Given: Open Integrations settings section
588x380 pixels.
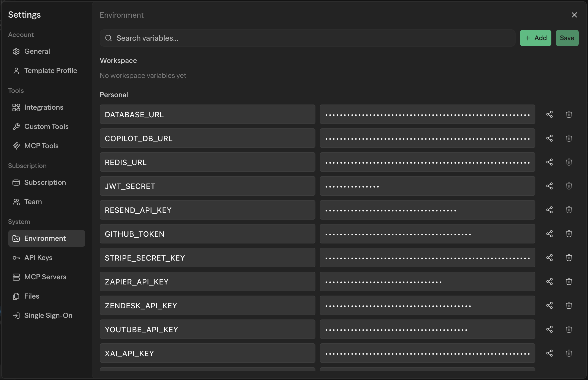Looking at the screenshot, I should click(43, 107).
